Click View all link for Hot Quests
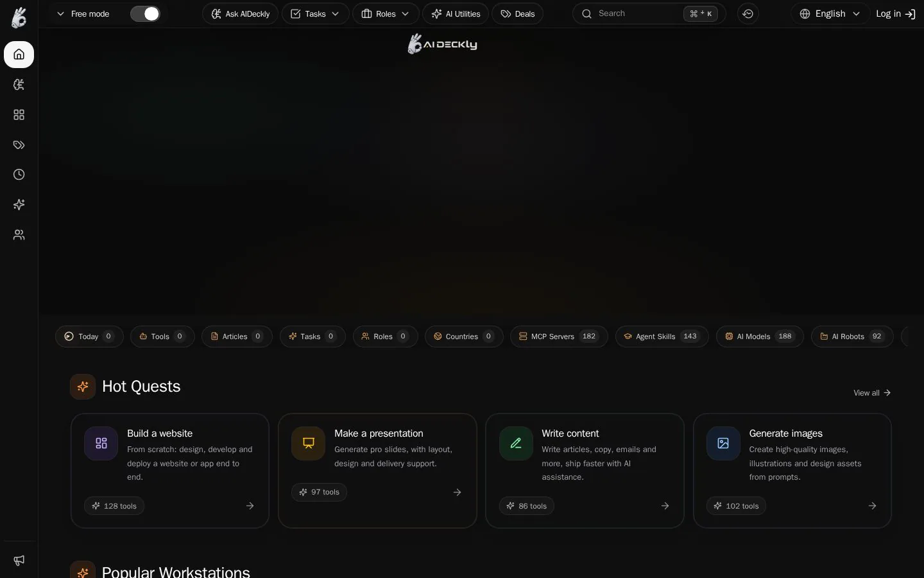The image size is (924, 578). pos(872,393)
